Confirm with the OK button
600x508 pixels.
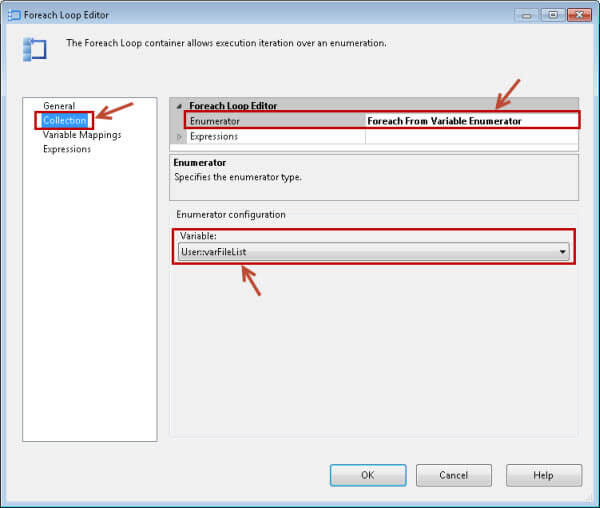(368, 475)
